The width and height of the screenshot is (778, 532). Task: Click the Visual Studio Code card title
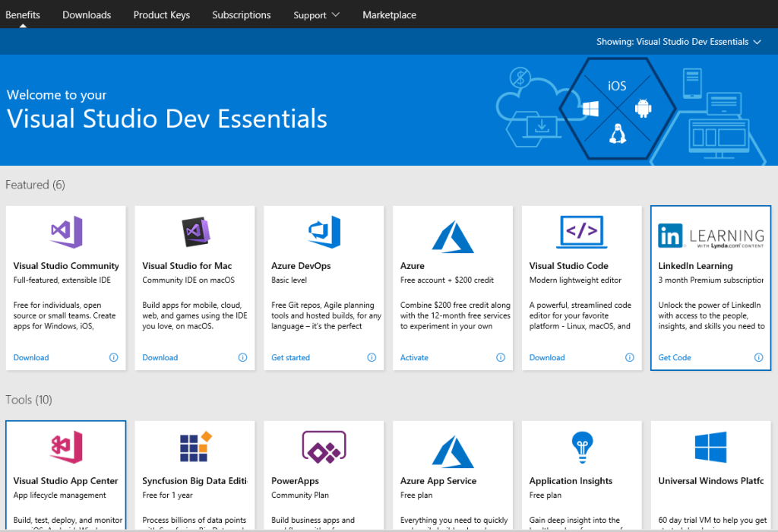pos(568,266)
